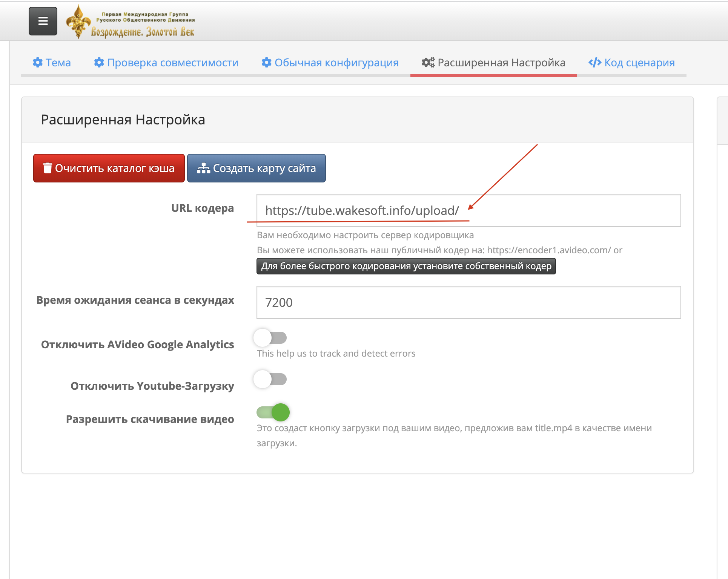This screenshot has height=579, width=728.
Task: Click code brackets icon of Код сценария
Action: click(594, 63)
